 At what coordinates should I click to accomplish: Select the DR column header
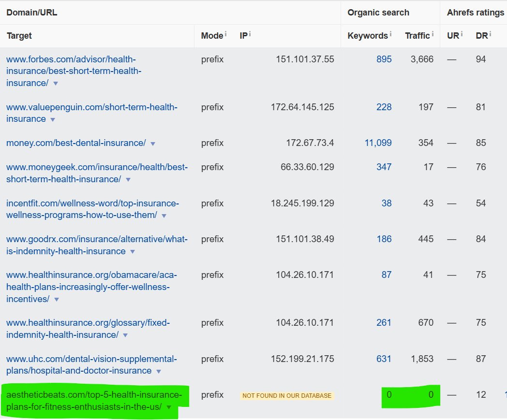481,36
